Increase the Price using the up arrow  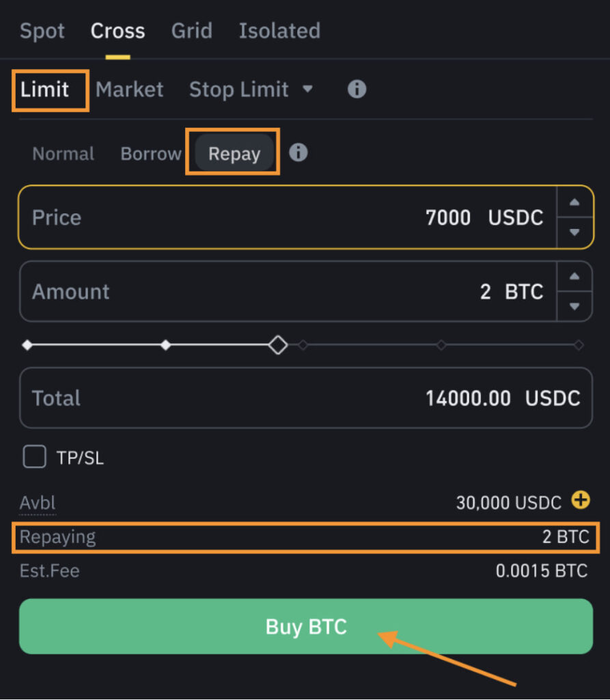[574, 202]
